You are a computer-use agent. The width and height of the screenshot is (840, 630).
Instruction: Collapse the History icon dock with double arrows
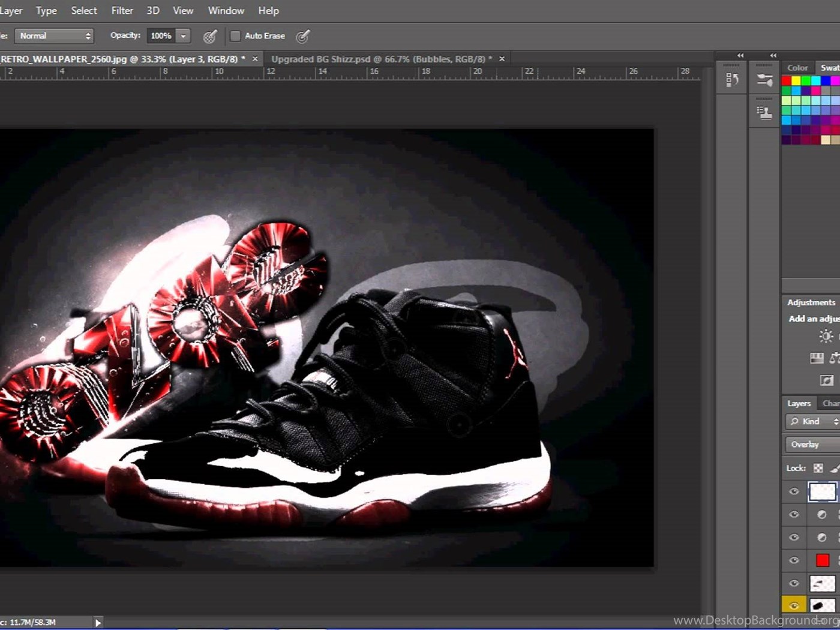click(740, 55)
